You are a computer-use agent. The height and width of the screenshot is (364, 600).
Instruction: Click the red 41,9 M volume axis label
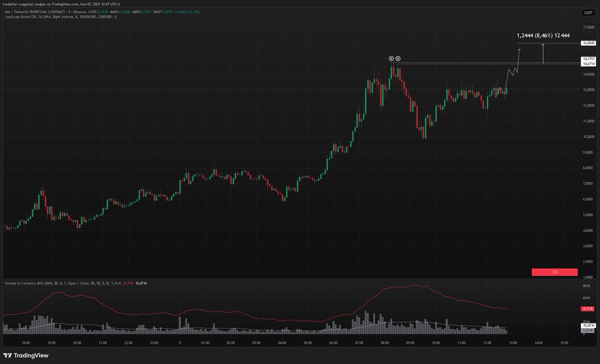(x=587, y=309)
